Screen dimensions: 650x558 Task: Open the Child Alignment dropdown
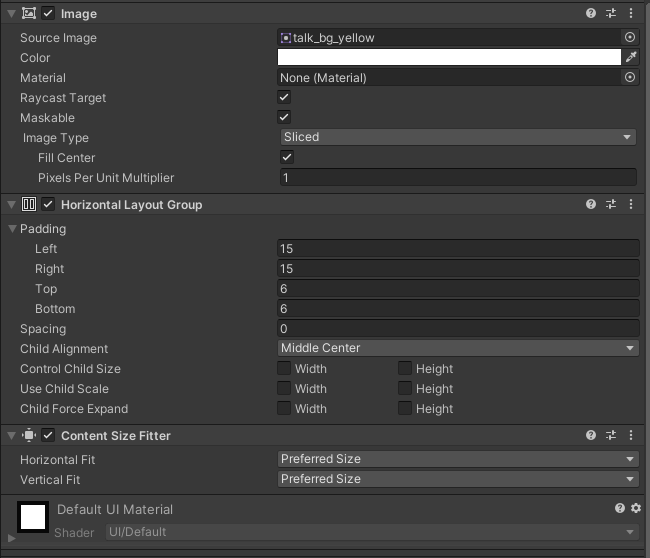coord(458,348)
